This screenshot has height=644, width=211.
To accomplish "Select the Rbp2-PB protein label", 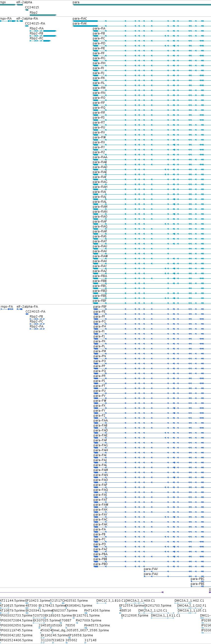I will point(36,317).
